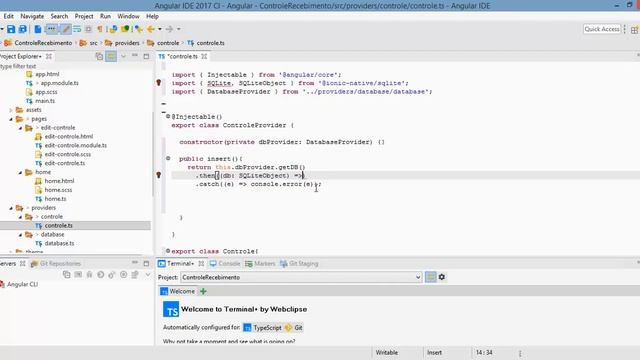640x360 pixels.
Task: Click the Save toolbar icon
Action: tap(11, 29)
